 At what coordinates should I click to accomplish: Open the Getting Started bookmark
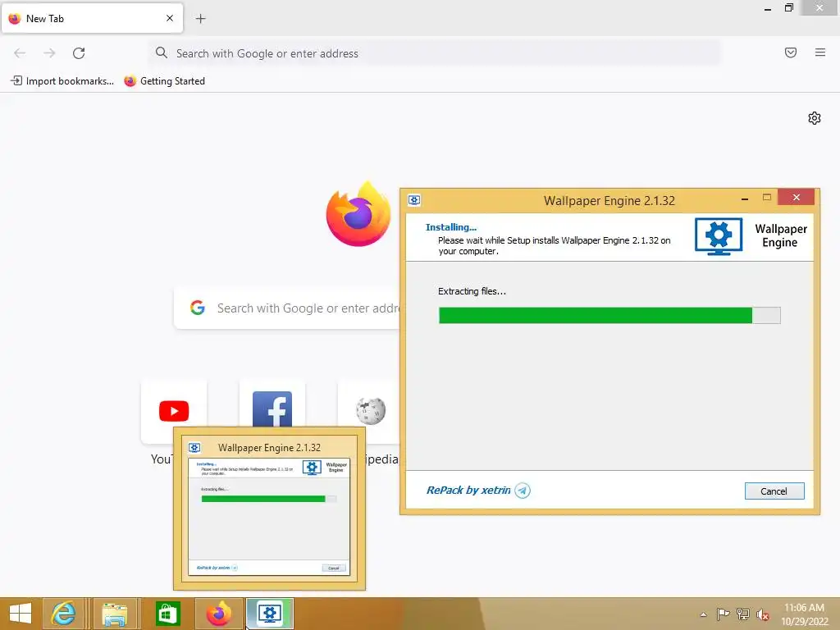pyautogui.click(x=164, y=81)
